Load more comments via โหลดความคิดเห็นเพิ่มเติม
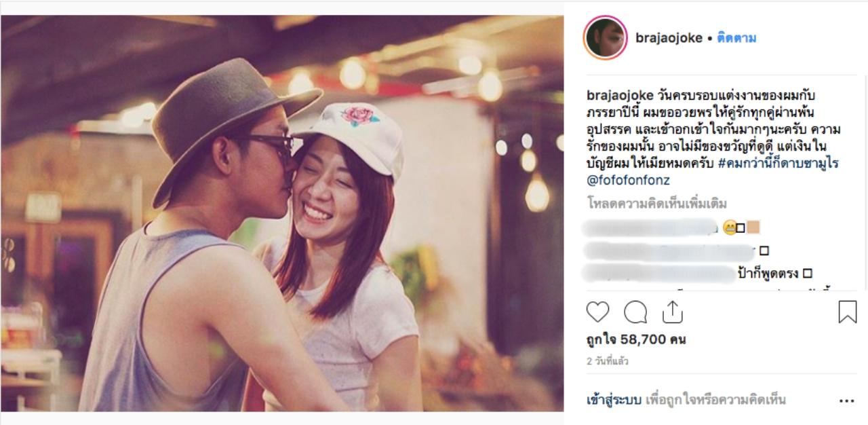This screenshot has width=868, height=425. pos(656,203)
